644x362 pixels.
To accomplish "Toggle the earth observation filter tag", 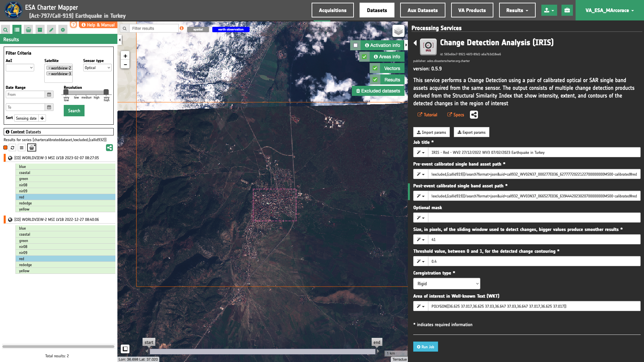I will [231, 29].
